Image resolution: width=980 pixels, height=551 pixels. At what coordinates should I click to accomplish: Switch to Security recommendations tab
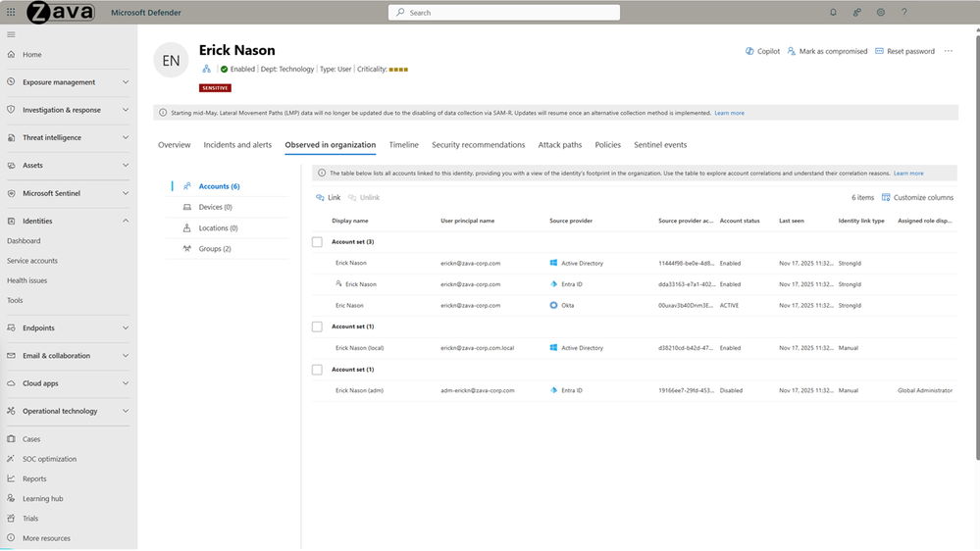coord(478,145)
